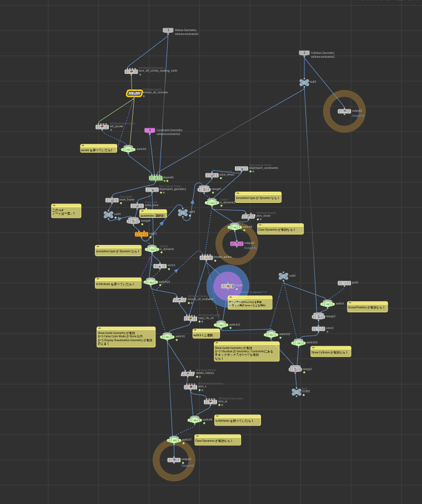The height and width of the screenshot is (504, 422).
Task: Click the 'Id Attribute を持っていたら 1' note
Action: [x=118, y=283]
